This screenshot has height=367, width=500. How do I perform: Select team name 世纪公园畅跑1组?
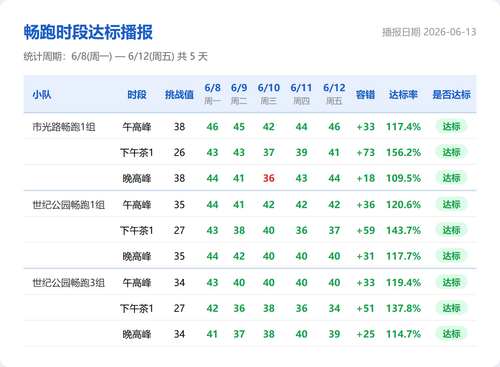pos(69,205)
